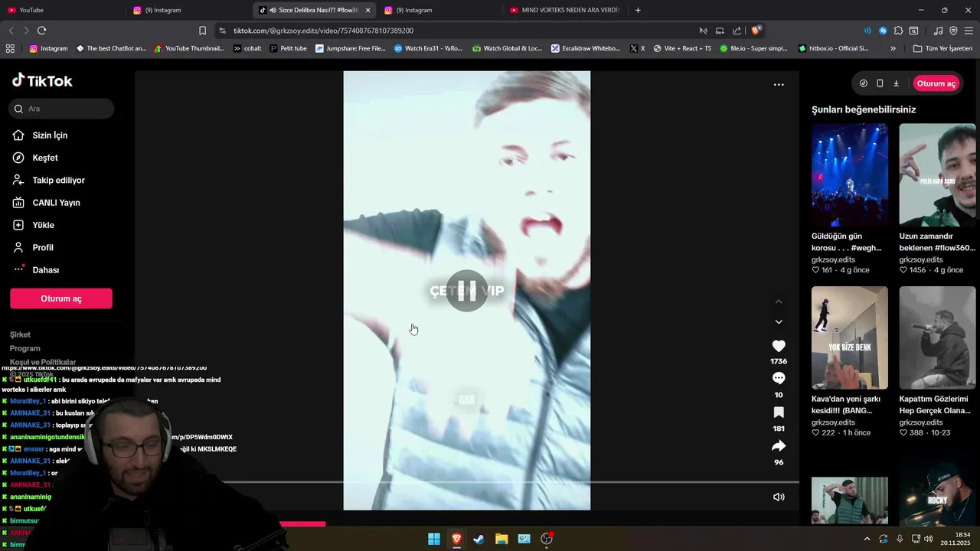Expand the Şirket footer section
Image resolution: width=980 pixels, height=551 pixels.
[21, 334]
